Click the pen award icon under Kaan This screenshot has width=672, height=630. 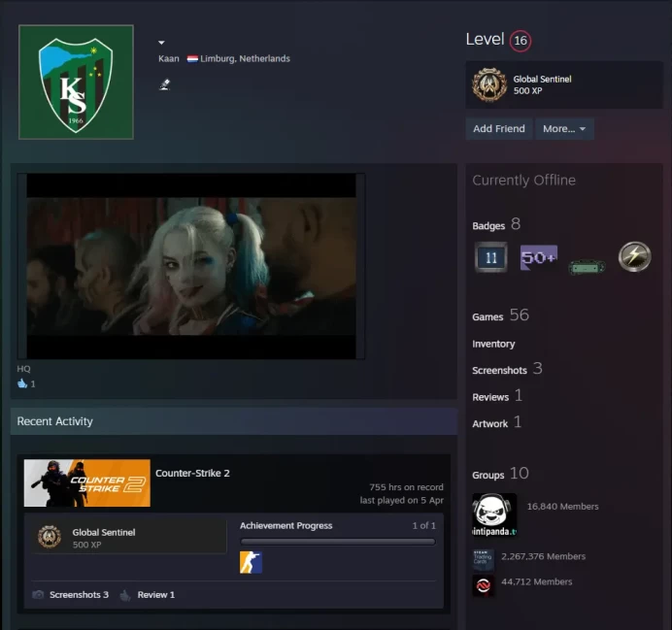point(164,84)
